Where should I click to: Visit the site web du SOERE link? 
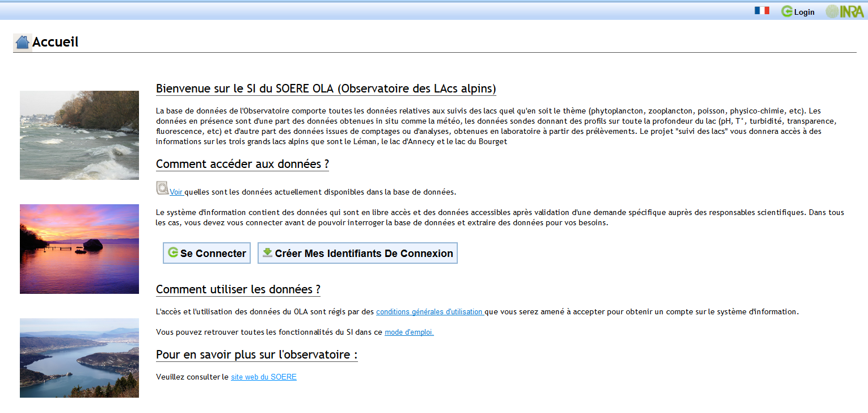(264, 377)
